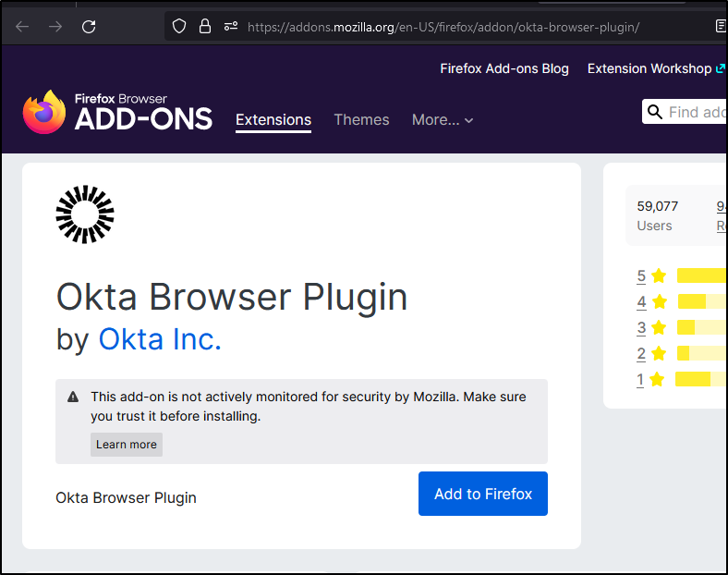Click the Add to Firefox button

[x=483, y=494]
